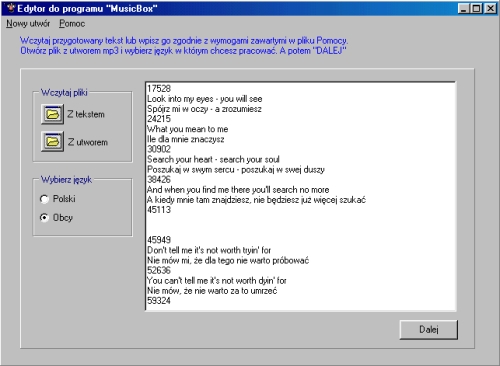This screenshot has height=366, width=500.
Task: Click the MusicBox application icon in title bar
Action: (11, 8)
